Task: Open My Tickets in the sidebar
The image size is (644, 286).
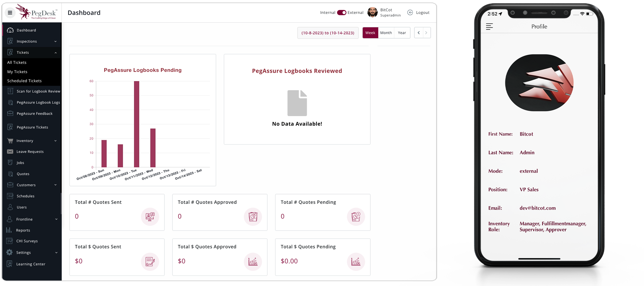Action: (x=17, y=72)
